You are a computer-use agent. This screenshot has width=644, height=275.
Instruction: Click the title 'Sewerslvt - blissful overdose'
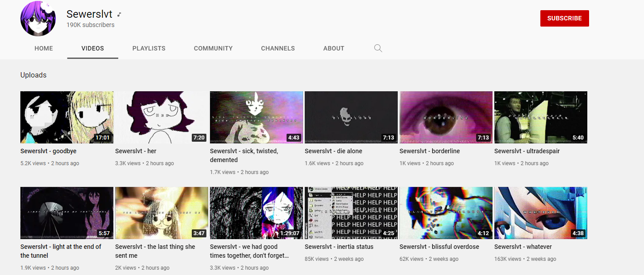click(439, 247)
